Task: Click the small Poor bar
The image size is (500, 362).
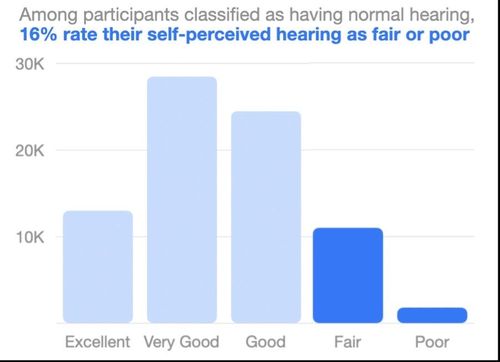Action: pos(432,315)
